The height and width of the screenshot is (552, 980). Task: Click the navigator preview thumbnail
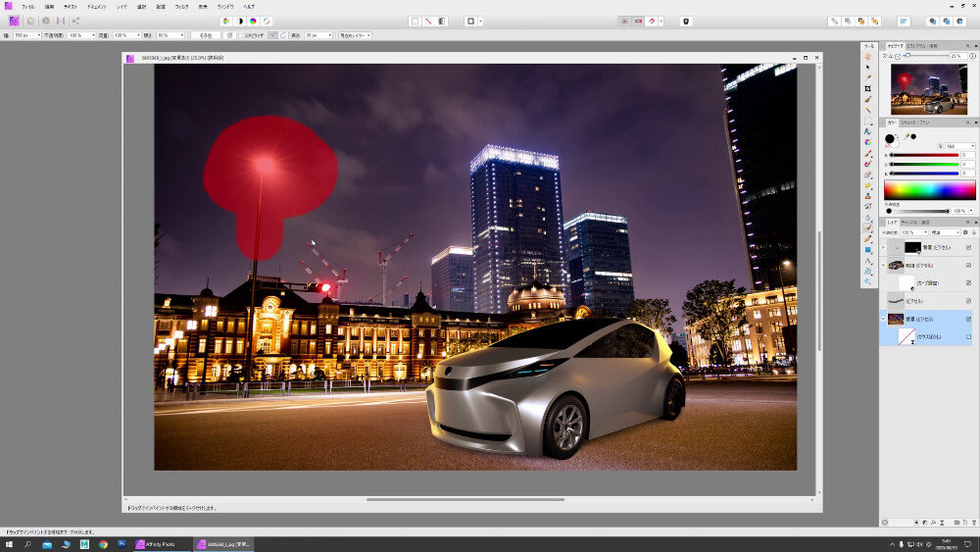[928, 91]
